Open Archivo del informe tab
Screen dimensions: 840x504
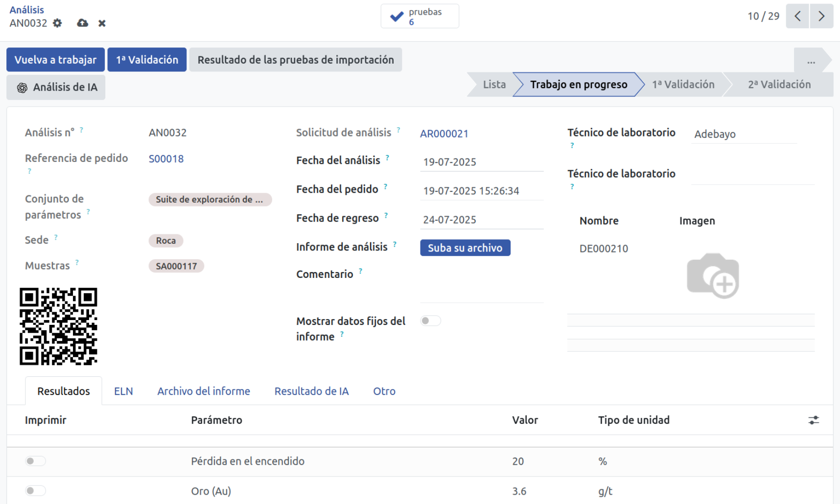[x=204, y=391]
